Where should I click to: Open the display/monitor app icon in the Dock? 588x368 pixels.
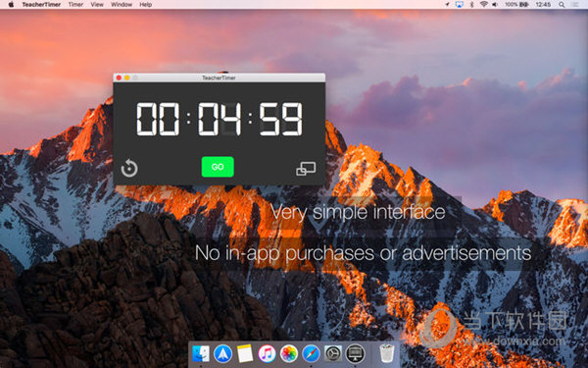[x=355, y=353]
